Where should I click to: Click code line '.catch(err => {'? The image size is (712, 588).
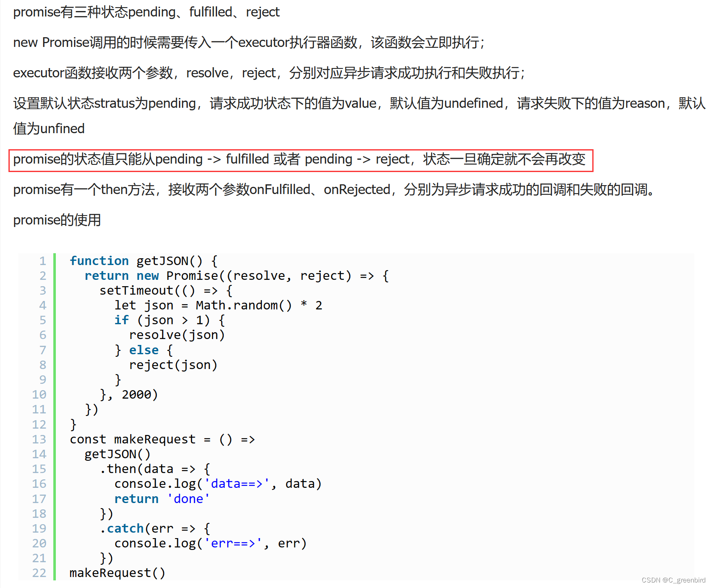point(155,528)
